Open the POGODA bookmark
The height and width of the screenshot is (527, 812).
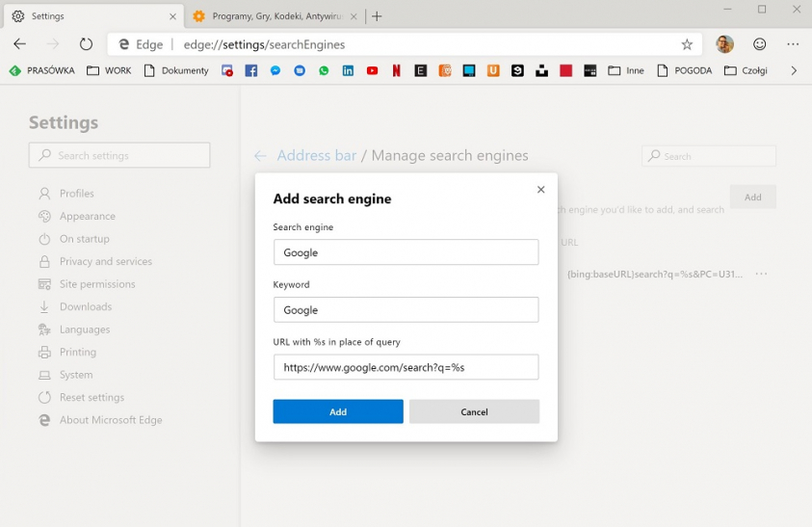(x=684, y=71)
